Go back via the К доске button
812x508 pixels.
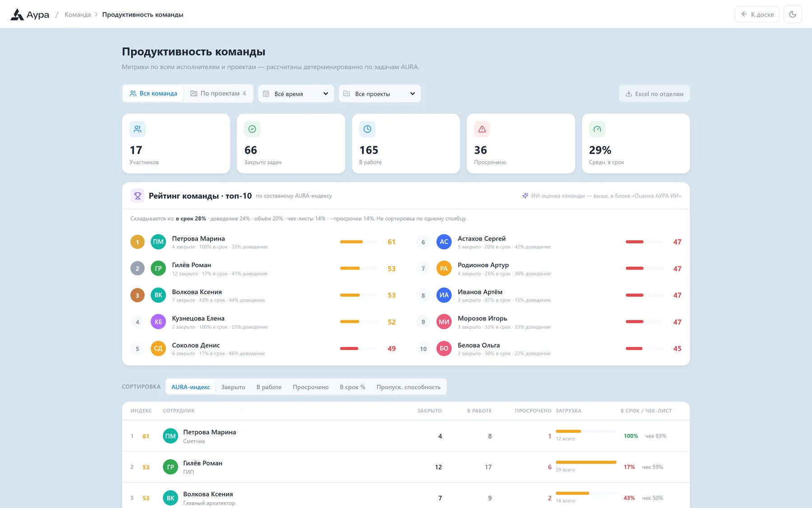(757, 14)
